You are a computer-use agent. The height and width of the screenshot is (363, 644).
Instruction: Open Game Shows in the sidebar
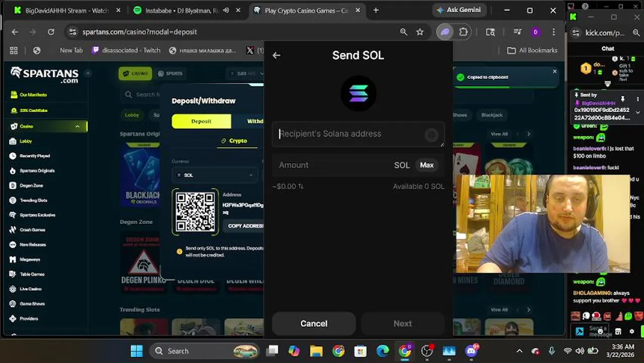[x=32, y=304]
